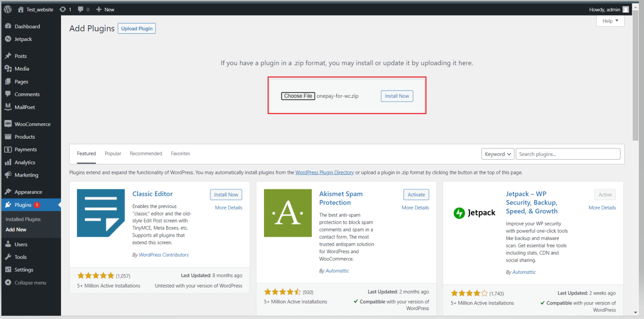Click the onepay-for-wc.zip file name
This screenshot has height=319, width=644.
[x=338, y=96]
